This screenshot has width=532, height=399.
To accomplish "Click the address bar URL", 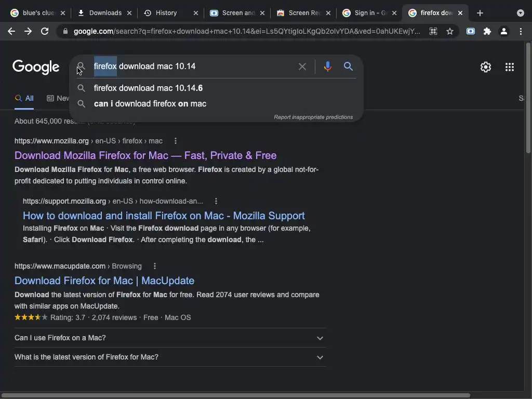I will [x=247, y=31].
